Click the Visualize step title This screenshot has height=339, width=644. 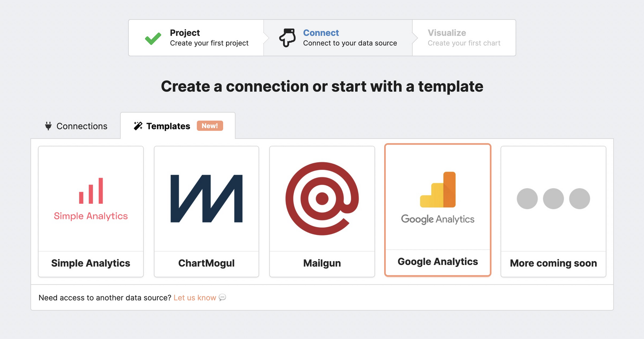pos(447,33)
